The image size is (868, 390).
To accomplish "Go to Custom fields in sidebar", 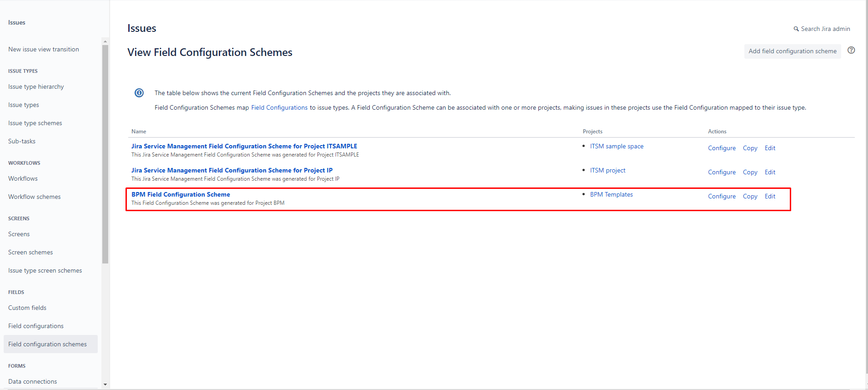I will click(27, 308).
